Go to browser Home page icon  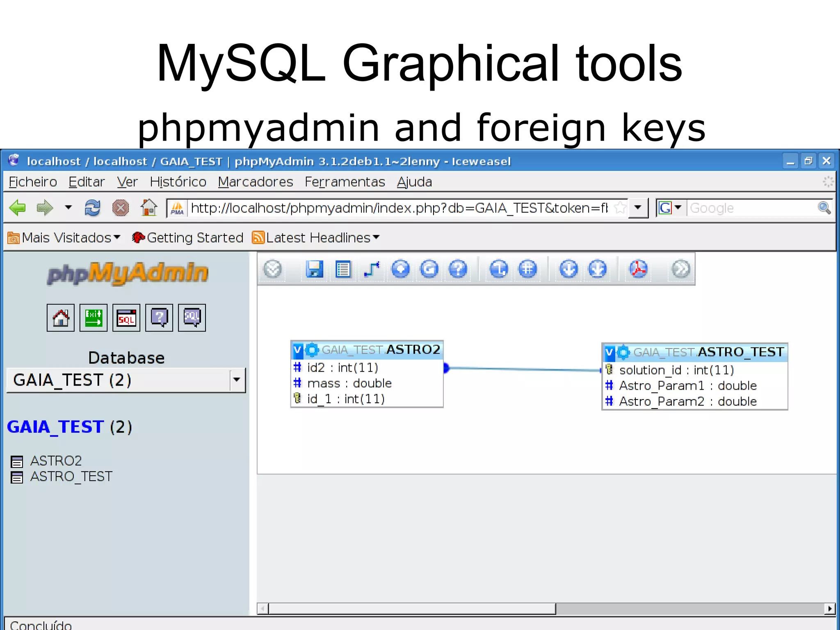pyautogui.click(x=149, y=208)
